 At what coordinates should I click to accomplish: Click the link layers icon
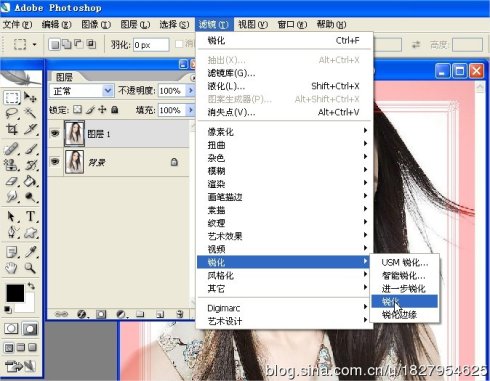(x=61, y=314)
